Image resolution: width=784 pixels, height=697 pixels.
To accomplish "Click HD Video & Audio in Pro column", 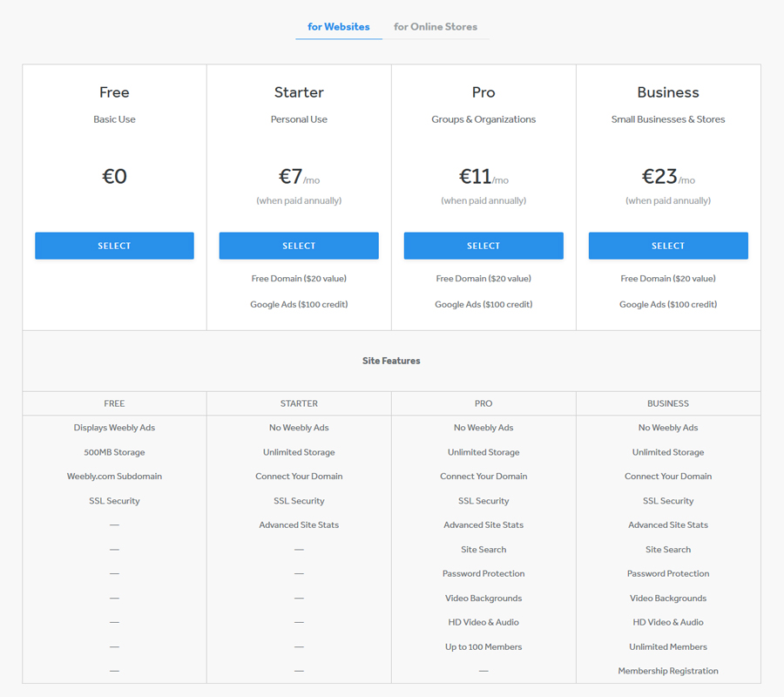I will [x=483, y=622].
